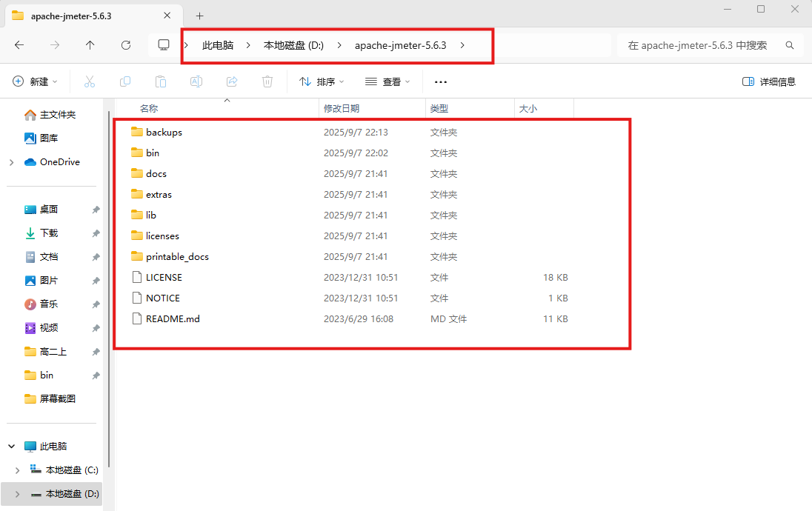Collapse the 此电脑 tree node
The width and height of the screenshot is (812, 511).
[11, 446]
